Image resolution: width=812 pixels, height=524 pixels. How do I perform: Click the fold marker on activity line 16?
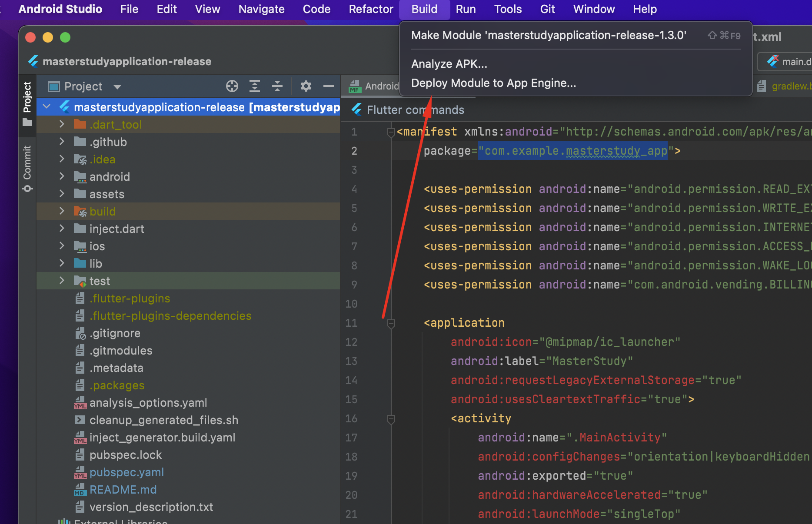point(391,419)
